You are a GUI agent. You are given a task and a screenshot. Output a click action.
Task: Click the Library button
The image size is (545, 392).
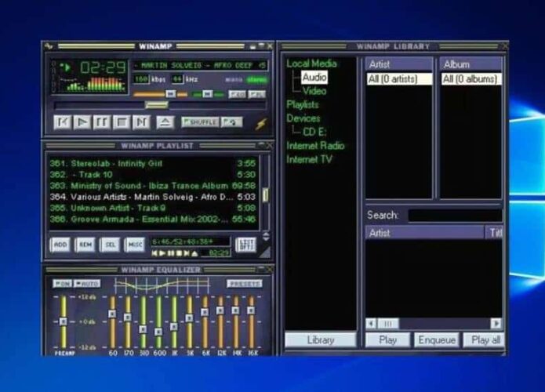(x=321, y=340)
